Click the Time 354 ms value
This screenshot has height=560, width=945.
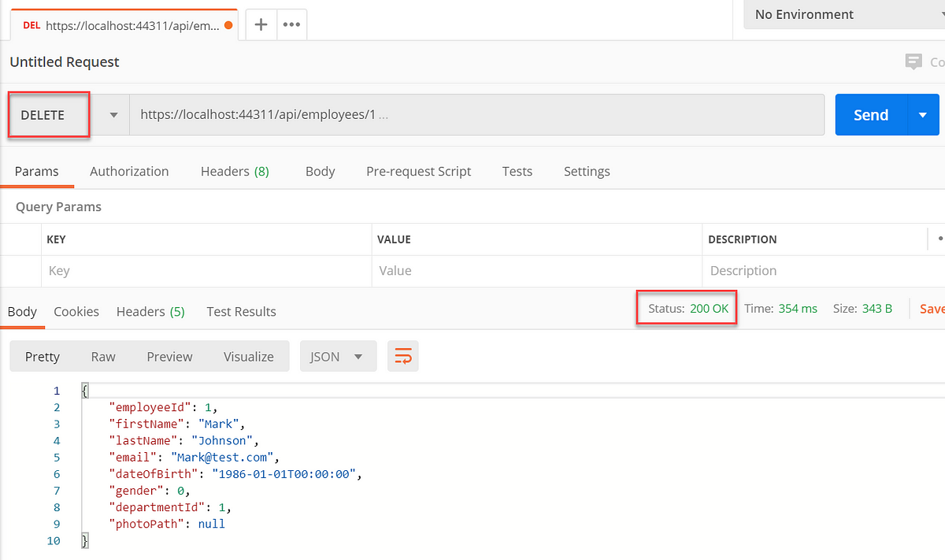pyautogui.click(x=798, y=309)
